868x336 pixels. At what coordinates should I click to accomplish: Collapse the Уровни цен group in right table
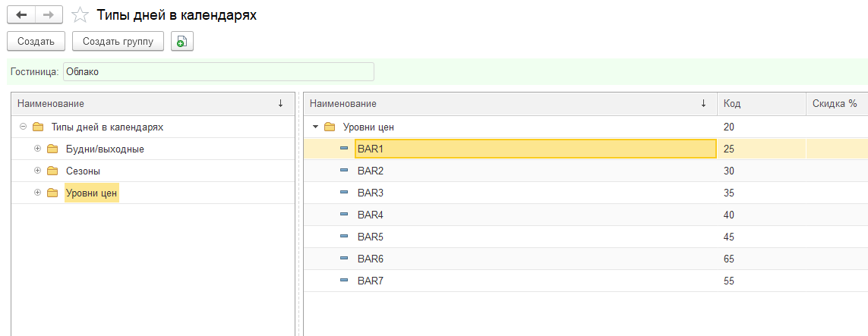click(316, 127)
